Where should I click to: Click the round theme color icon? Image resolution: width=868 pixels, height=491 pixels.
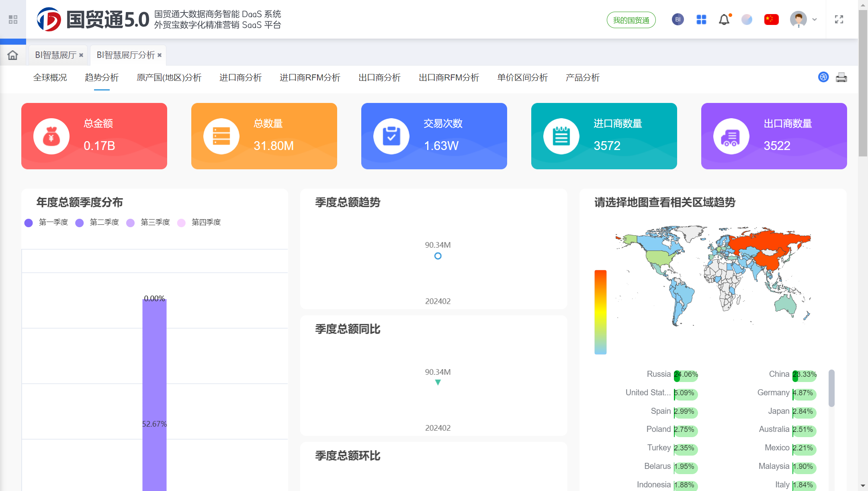(x=747, y=19)
